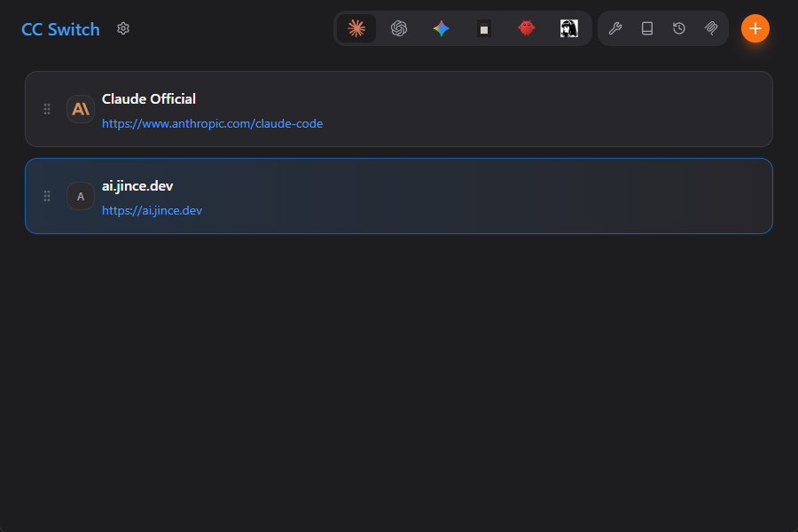This screenshot has width=798, height=532.
Task: Click the CC Switch title
Action: [60, 29]
